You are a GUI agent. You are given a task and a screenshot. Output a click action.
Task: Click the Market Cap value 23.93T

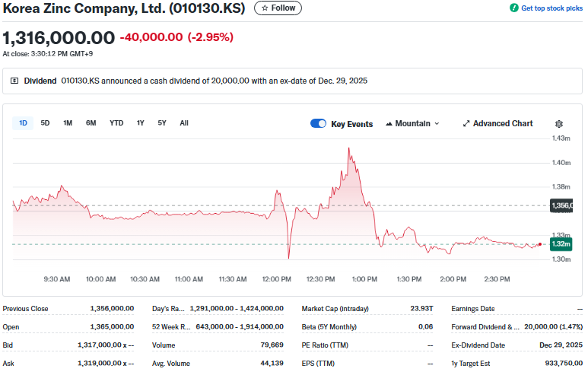coord(421,308)
